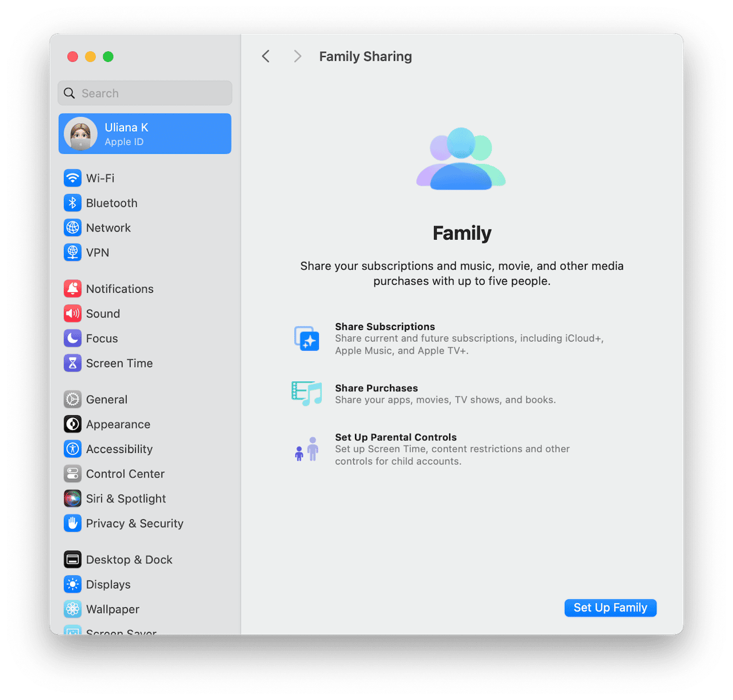
Task: Click the forward navigation chevron
Action: tap(297, 56)
